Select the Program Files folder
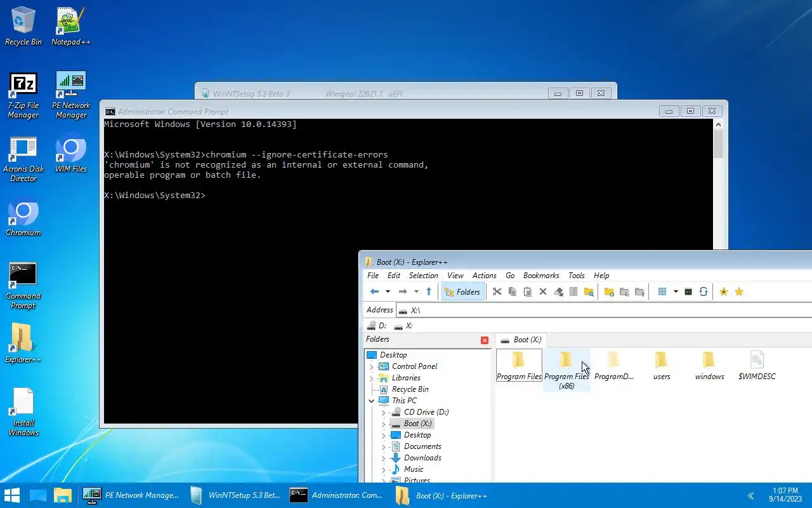812x508 pixels. click(x=519, y=366)
